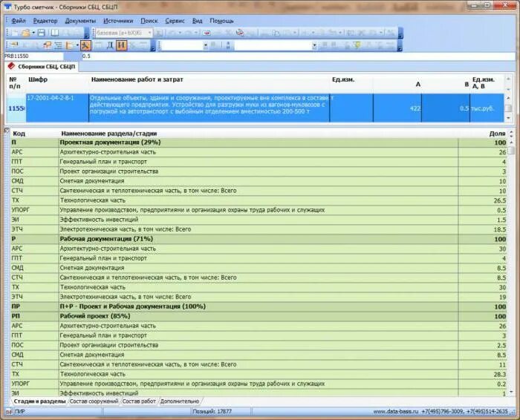Screen dimensions: 520x420
Task: Open the Вид menu
Action: pyautogui.click(x=198, y=21)
